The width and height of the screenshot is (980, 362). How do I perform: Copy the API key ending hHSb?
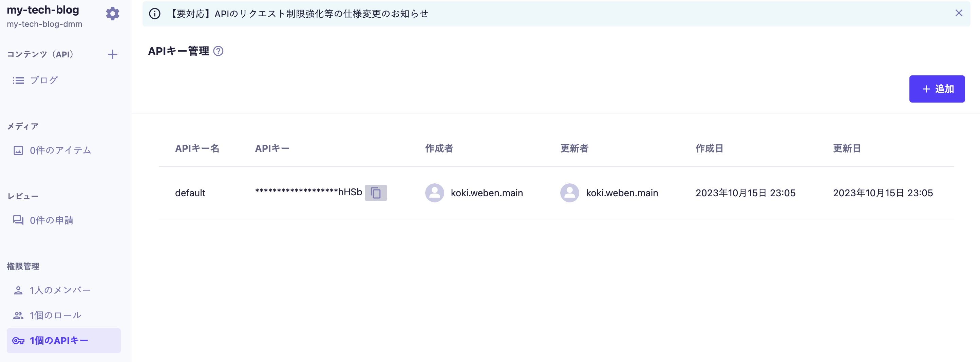(376, 193)
